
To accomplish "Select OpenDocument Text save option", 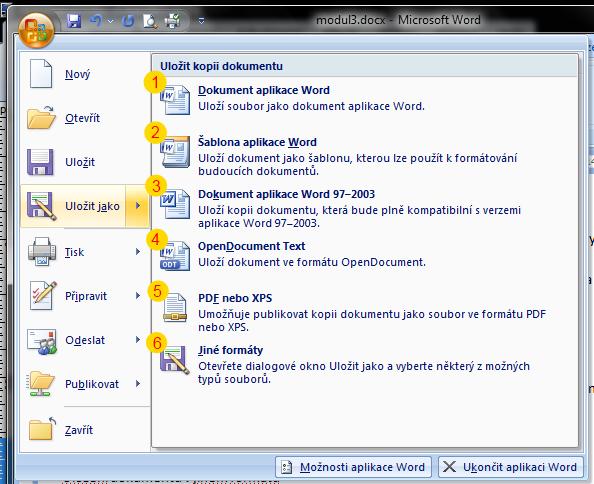I will (x=252, y=246).
